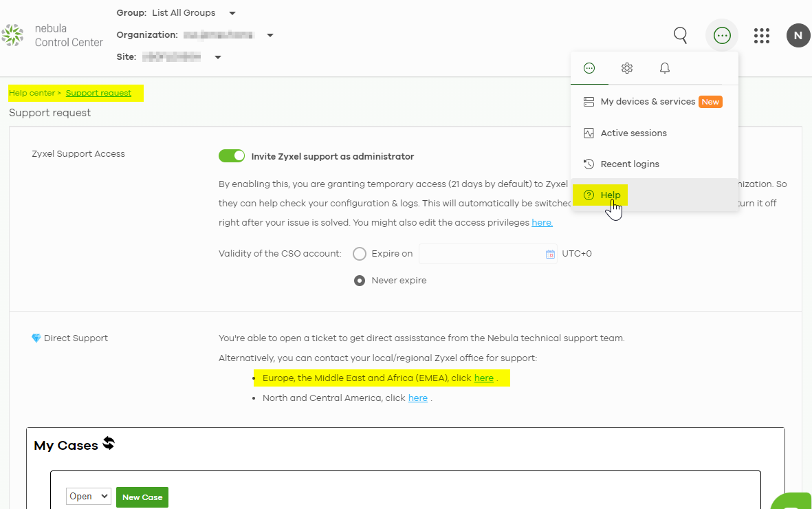812x509 pixels.
Task: Toggle Invite Zyxel support as administrator
Action: coord(232,156)
